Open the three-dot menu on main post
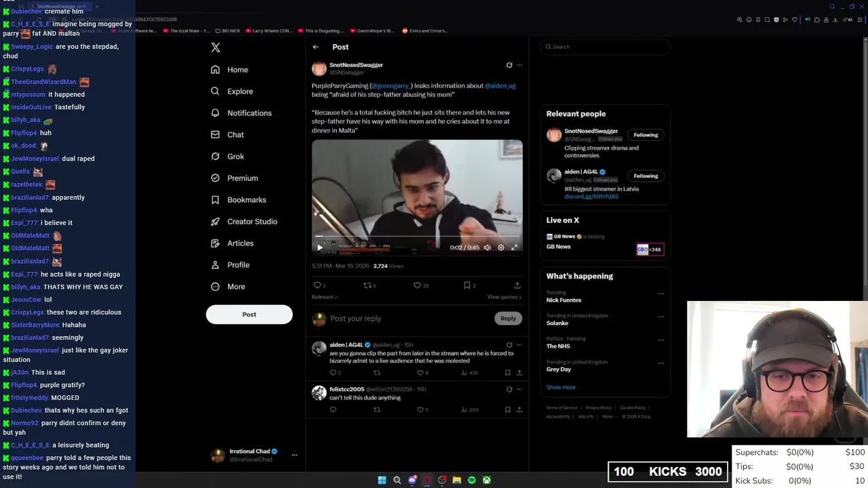Screen dimensions: 868x488 pos(519,65)
